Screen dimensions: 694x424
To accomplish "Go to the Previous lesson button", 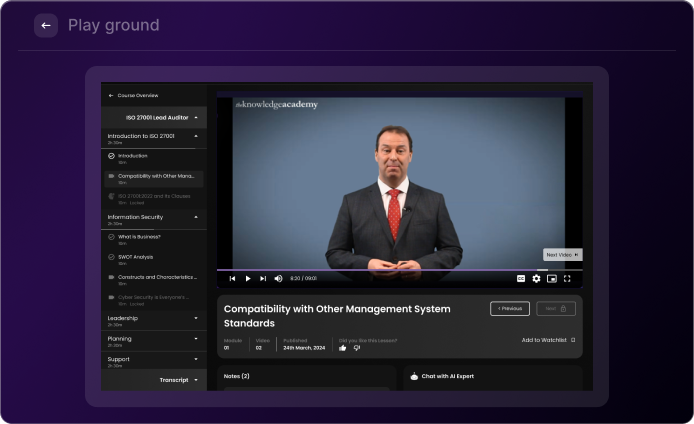I will [x=510, y=309].
